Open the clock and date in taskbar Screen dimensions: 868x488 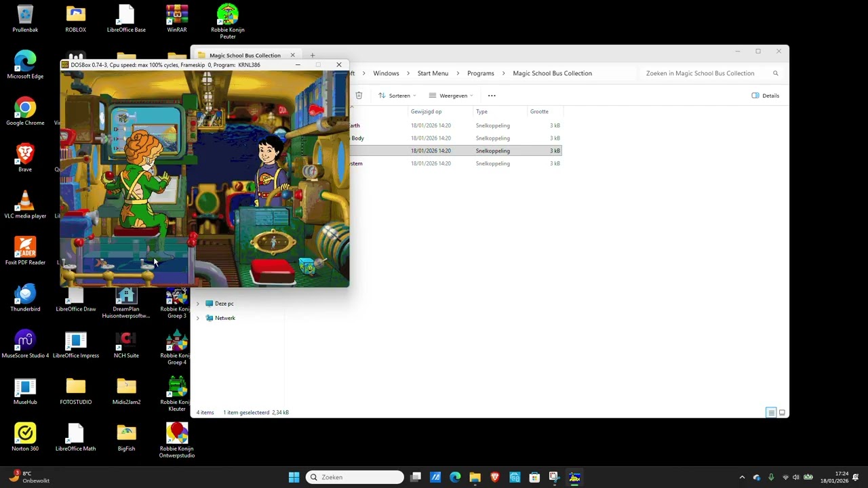(834, 477)
